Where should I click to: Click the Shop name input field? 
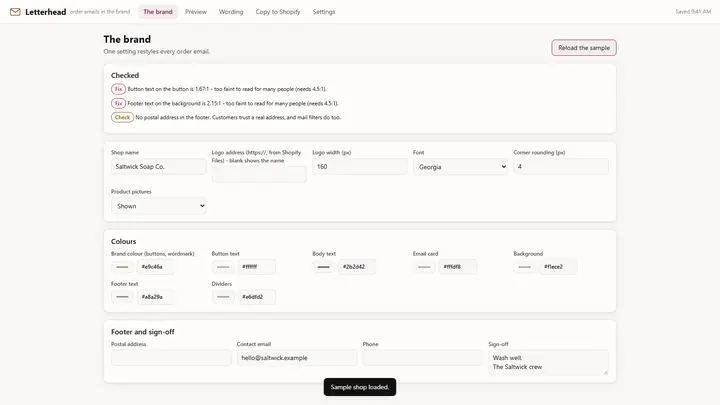click(x=159, y=167)
